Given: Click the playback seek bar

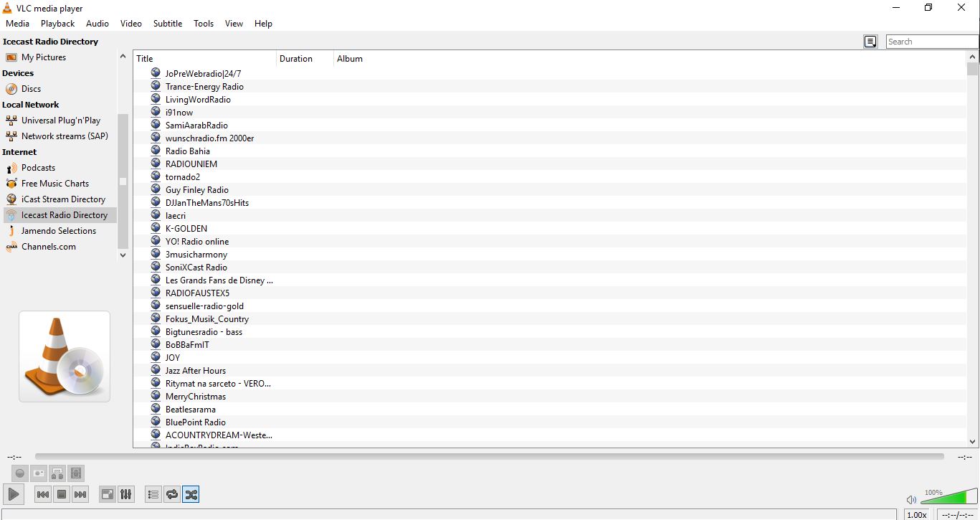Looking at the screenshot, I should pyautogui.click(x=490, y=456).
